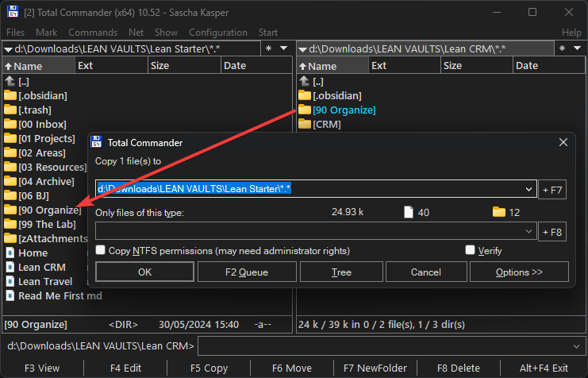Click the left panel favorites asterisk button
The height and width of the screenshot is (378, 588).
point(268,48)
